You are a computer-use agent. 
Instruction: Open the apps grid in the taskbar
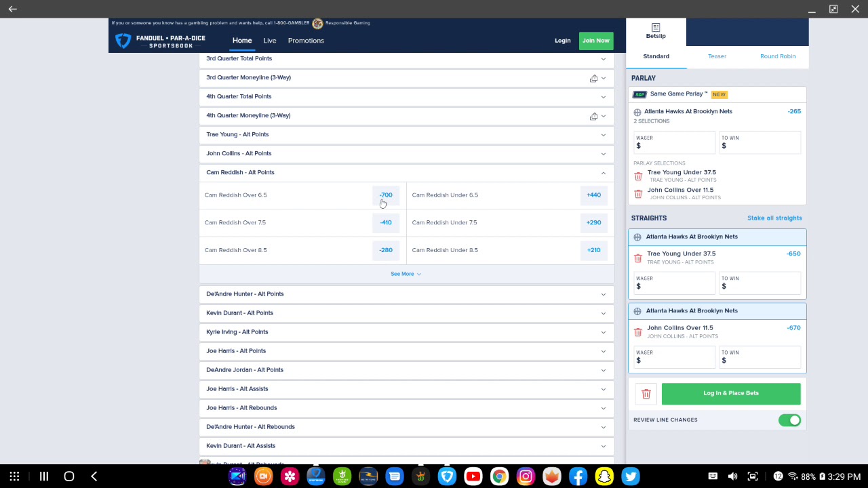point(14,476)
